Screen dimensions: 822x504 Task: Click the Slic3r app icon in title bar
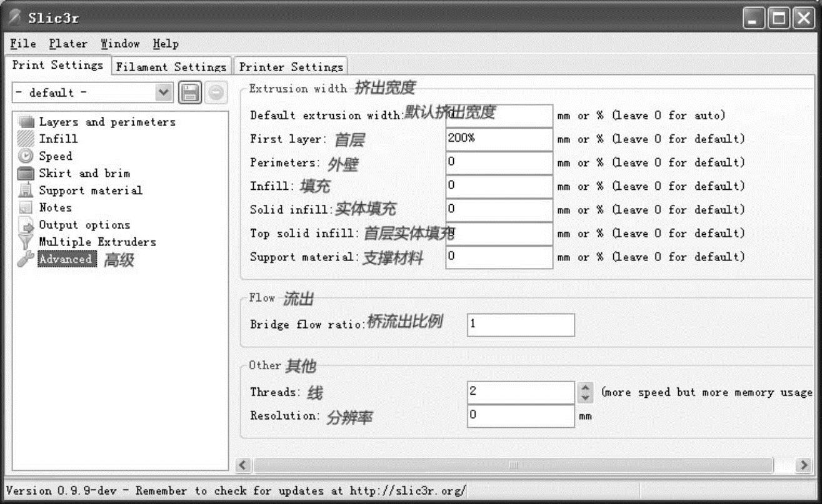[x=14, y=17]
